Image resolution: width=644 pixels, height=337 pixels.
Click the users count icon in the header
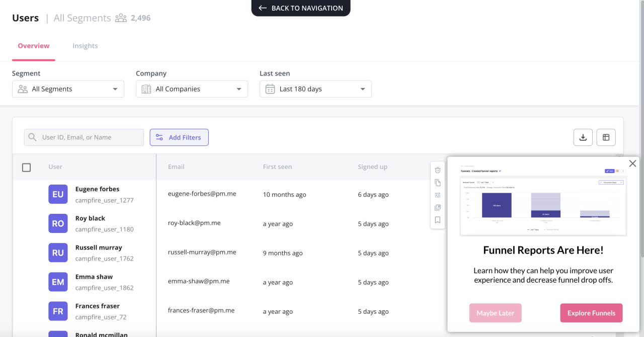tap(120, 18)
